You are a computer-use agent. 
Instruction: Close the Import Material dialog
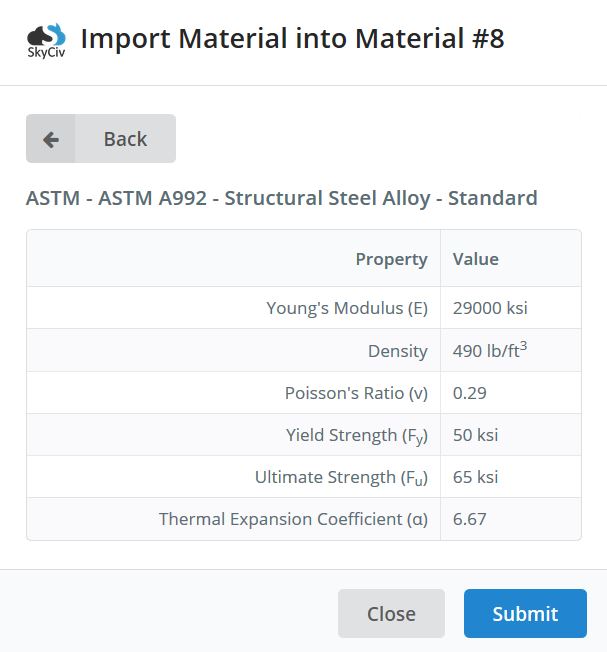pos(391,613)
